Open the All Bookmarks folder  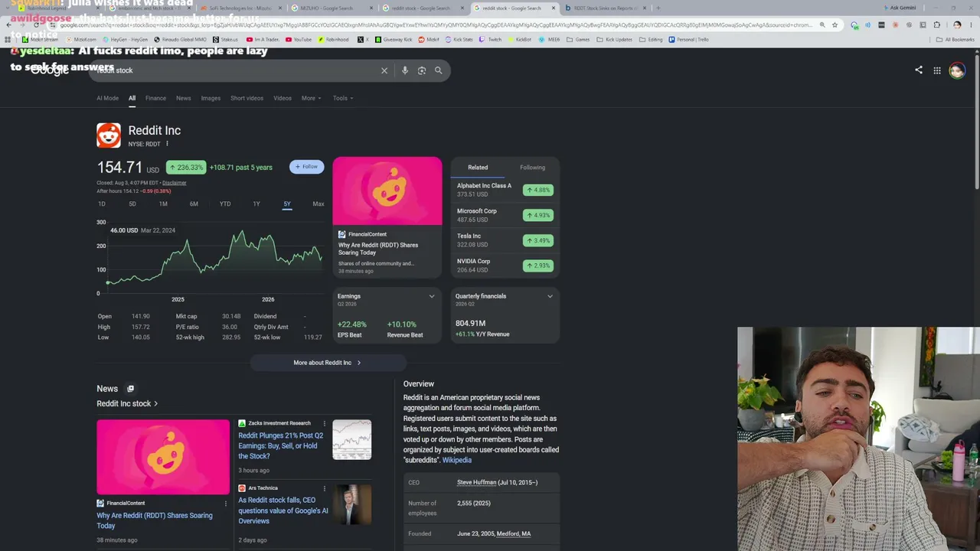tap(956, 40)
